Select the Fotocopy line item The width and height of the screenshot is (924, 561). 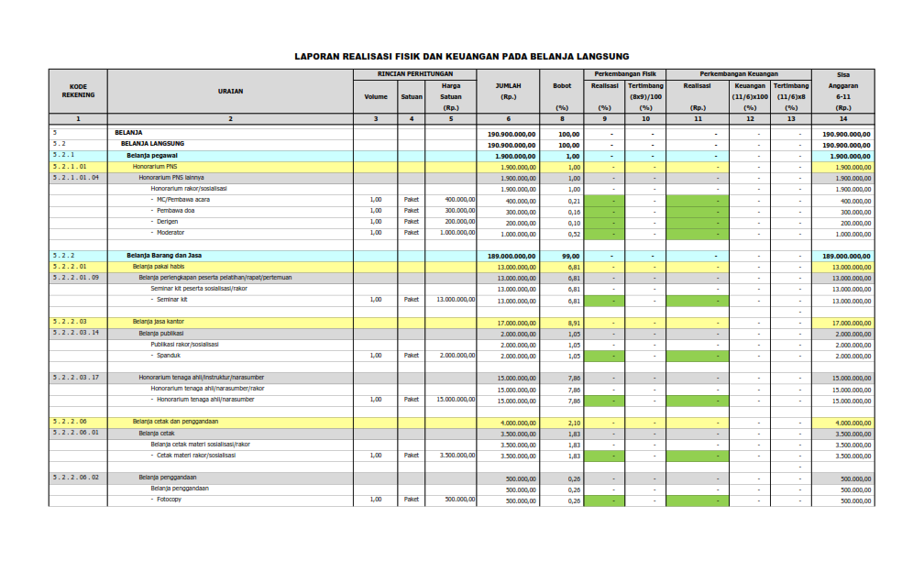point(169,500)
